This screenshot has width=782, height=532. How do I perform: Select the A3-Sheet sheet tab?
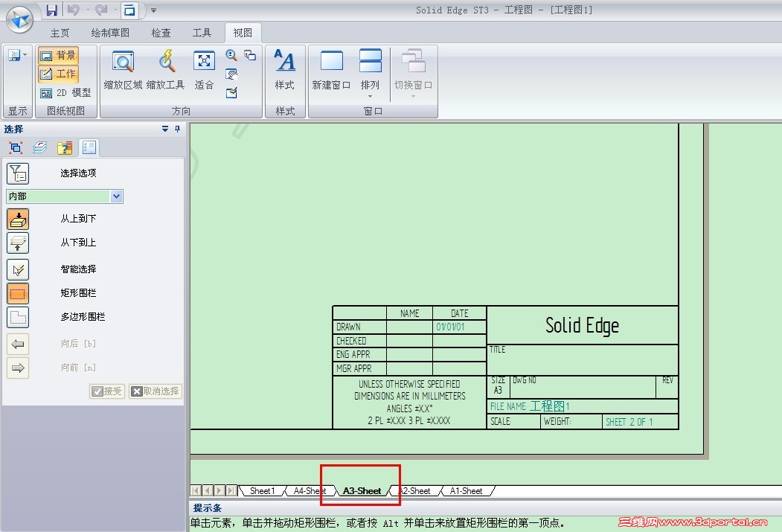(x=362, y=491)
